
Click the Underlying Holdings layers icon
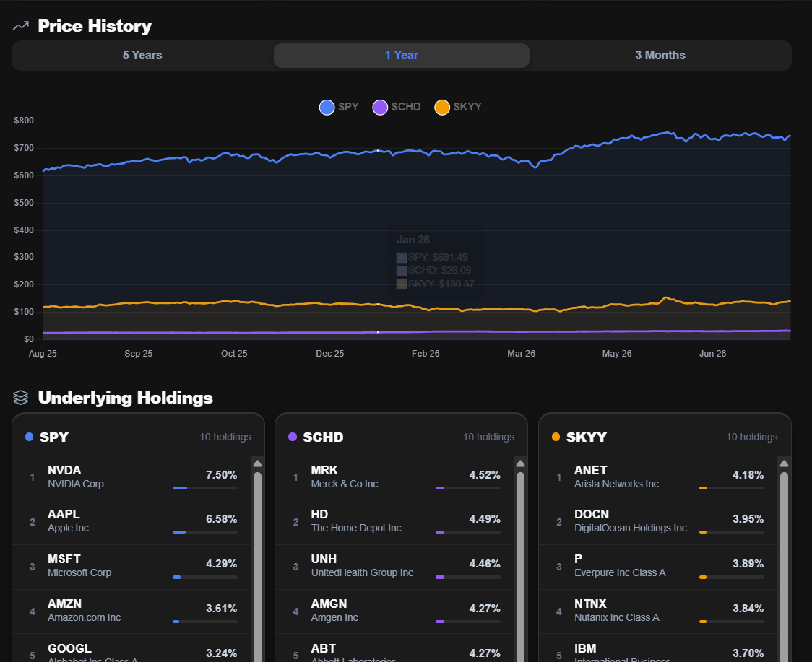click(21, 398)
